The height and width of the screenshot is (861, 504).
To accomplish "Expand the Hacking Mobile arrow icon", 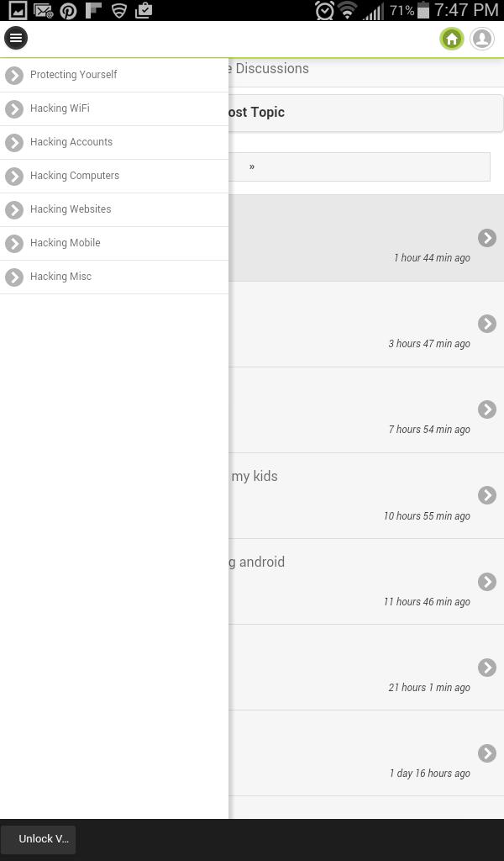I will tap(14, 243).
